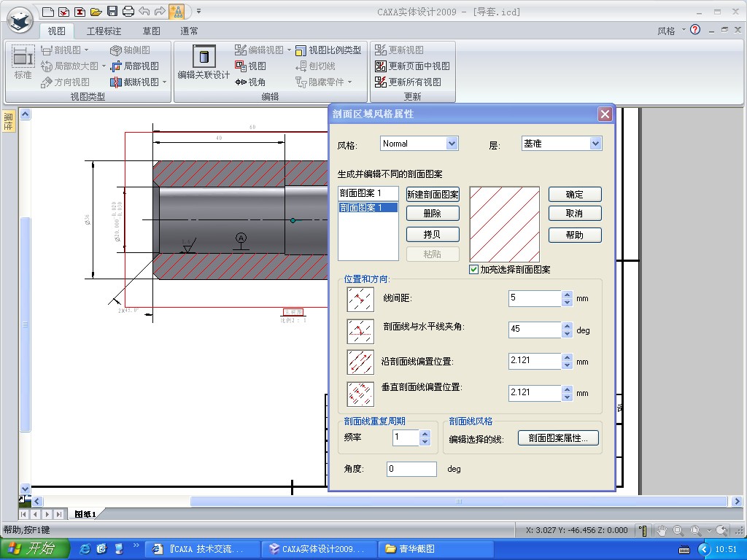747x560 pixels.
Task: Increase the 线间距 line spacing value
Action: [567, 295]
